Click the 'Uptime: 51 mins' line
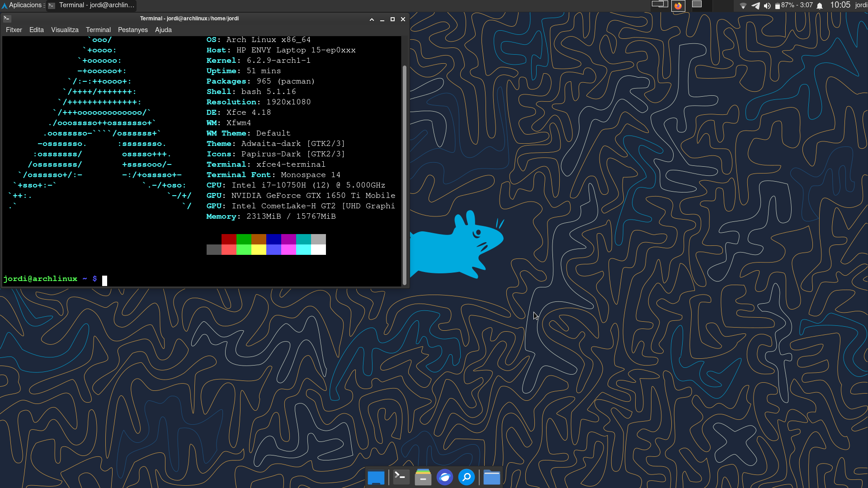 244,71
